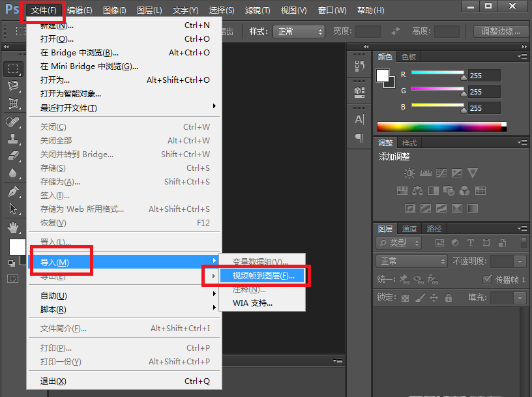This screenshot has height=397, width=532.
Task: Switch to the 通道 tab
Action: 410,228
